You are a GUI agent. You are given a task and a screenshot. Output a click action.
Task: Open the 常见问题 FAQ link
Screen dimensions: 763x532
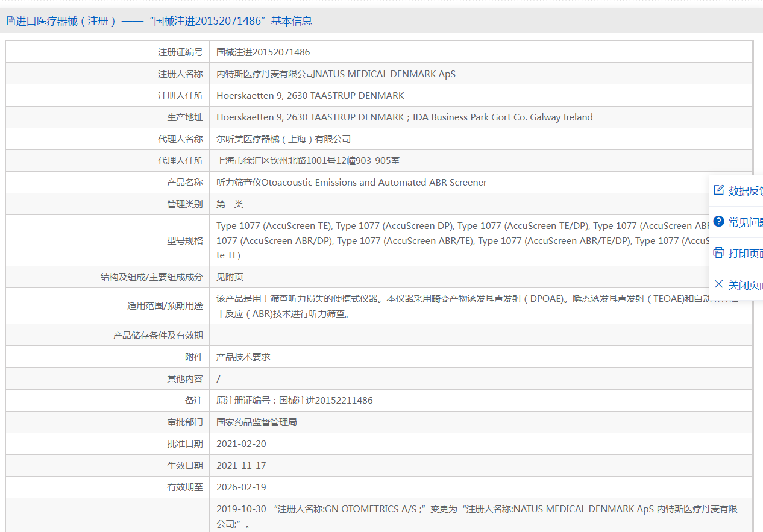746,222
